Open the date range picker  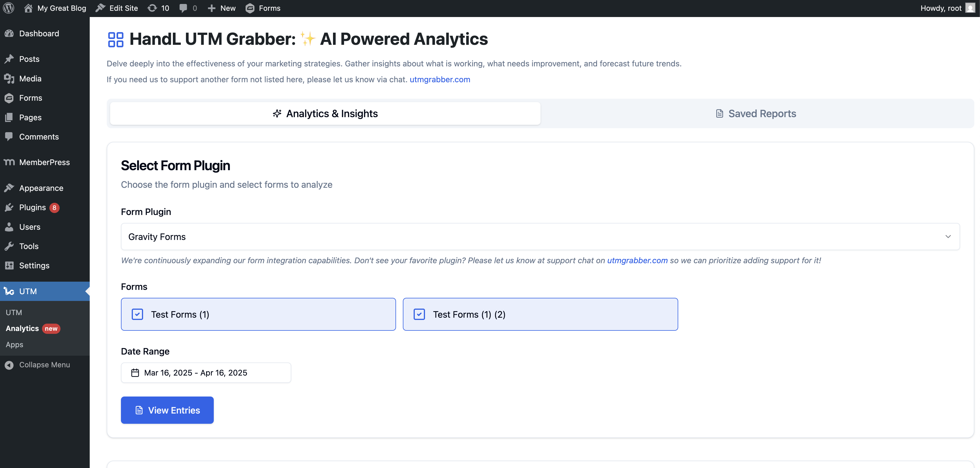[x=206, y=373]
